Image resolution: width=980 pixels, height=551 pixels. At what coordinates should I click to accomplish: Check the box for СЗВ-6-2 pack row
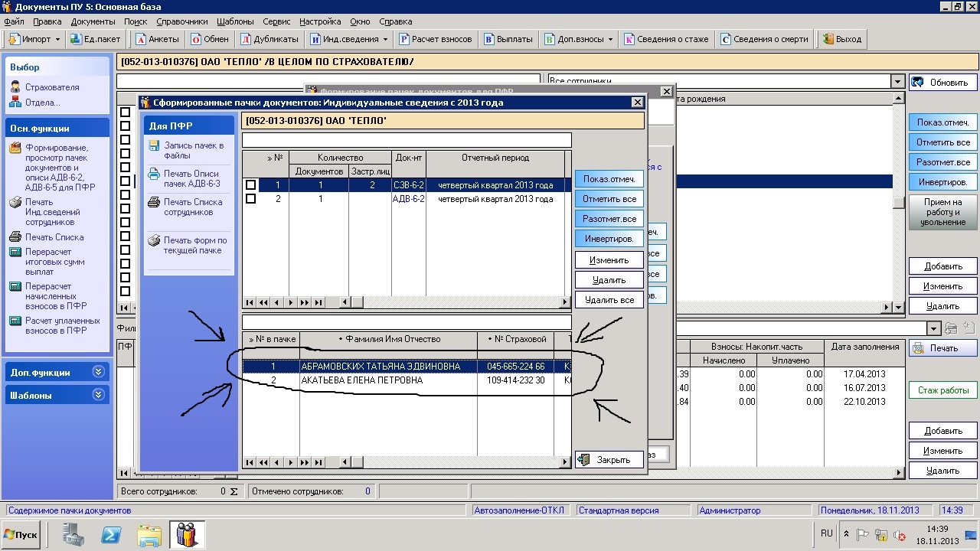click(250, 185)
